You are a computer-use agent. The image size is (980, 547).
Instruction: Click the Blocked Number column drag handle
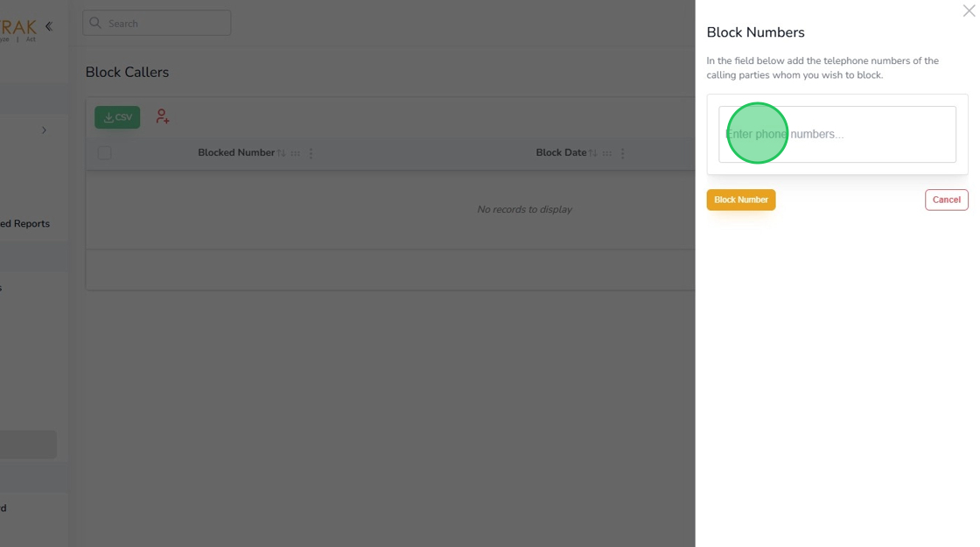[x=296, y=153]
